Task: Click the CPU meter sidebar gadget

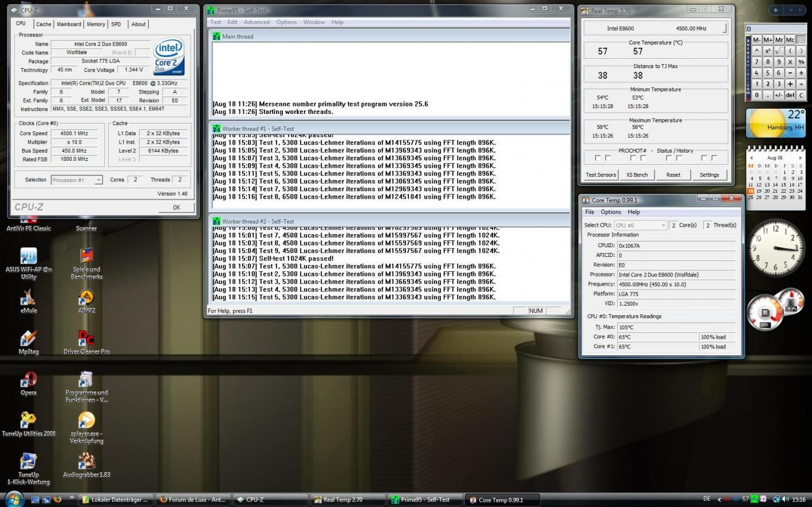Action: click(775, 310)
